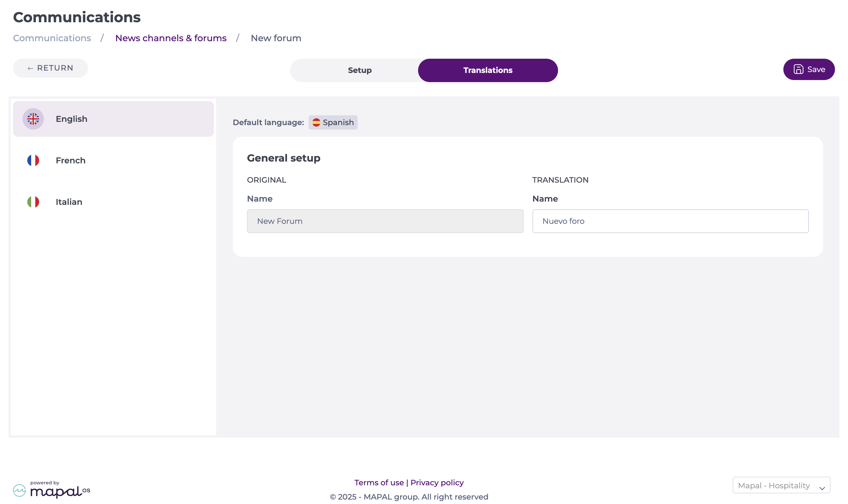Click the Default language: label

coord(268,122)
